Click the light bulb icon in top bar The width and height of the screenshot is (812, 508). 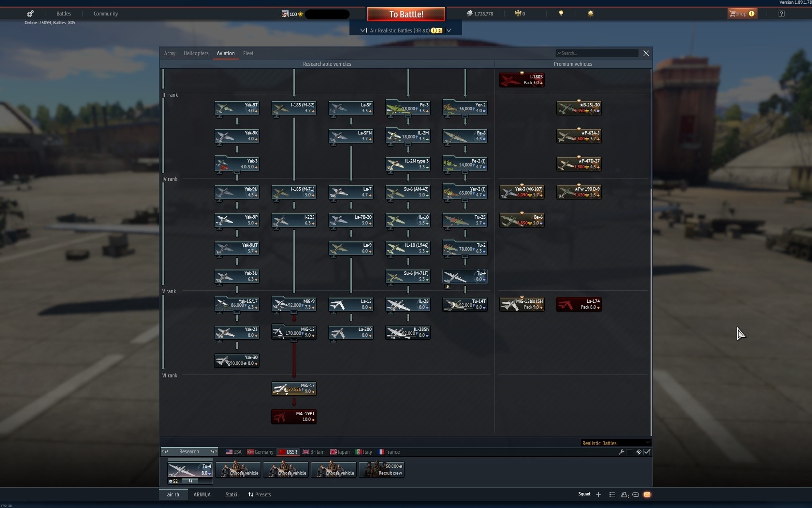(561, 14)
